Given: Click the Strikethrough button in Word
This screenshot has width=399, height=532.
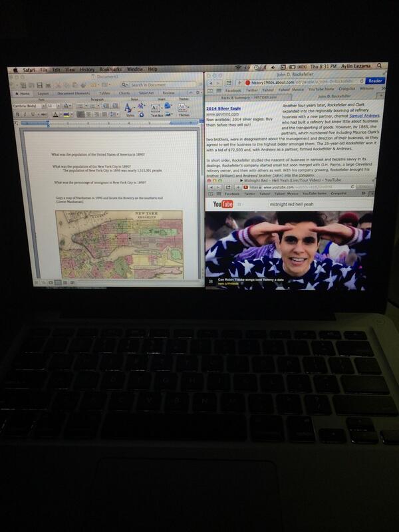Looking at the screenshot, I should coord(44,114).
